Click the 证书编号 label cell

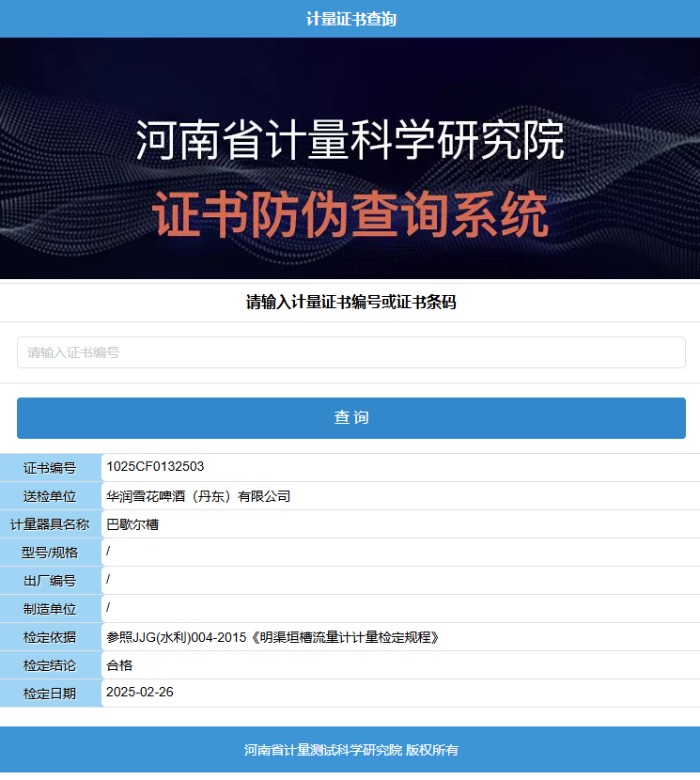tap(50, 468)
